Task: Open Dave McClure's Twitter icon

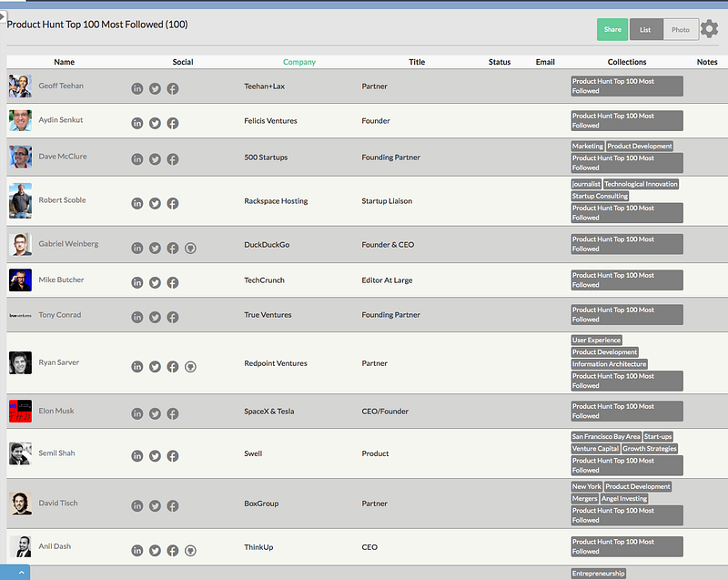Action: pyautogui.click(x=155, y=159)
